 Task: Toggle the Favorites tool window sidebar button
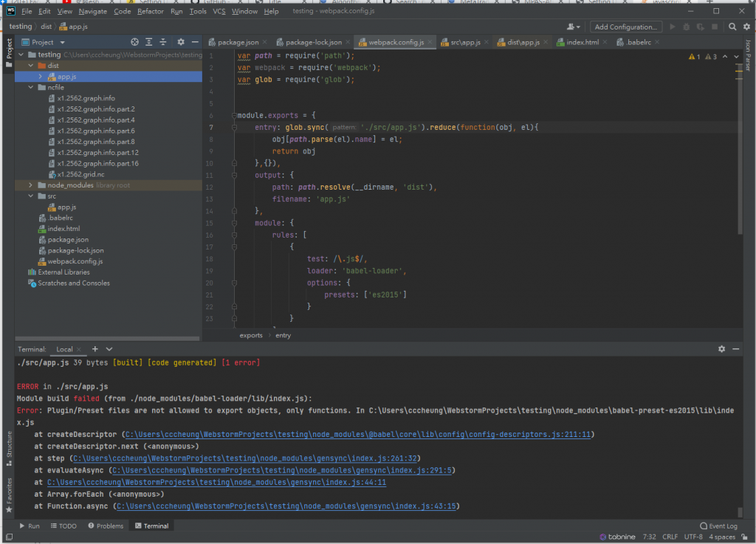[x=9, y=495]
